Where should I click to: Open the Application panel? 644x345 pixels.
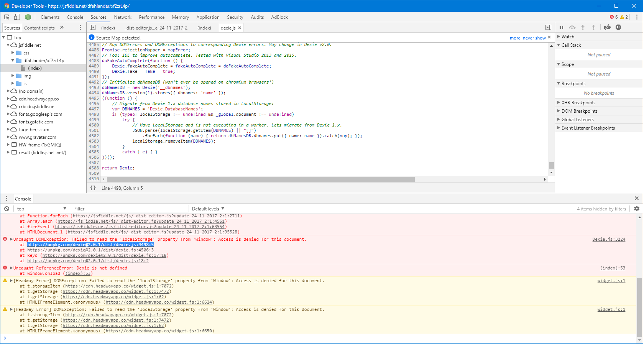pos(208,17)
